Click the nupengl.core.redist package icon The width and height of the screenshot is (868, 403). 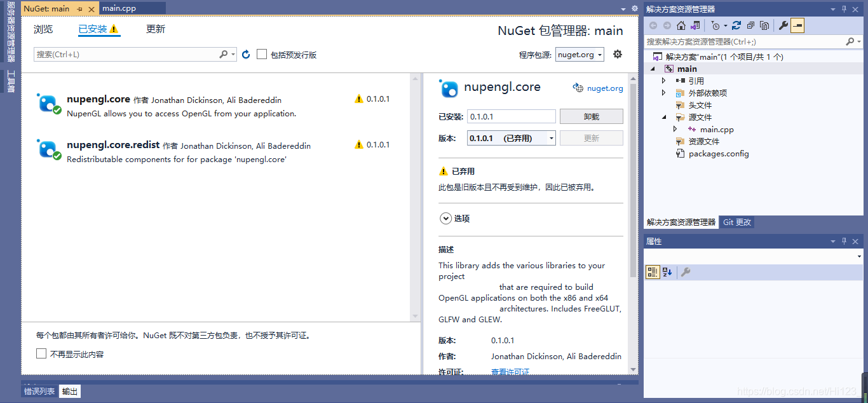[48, 149]
